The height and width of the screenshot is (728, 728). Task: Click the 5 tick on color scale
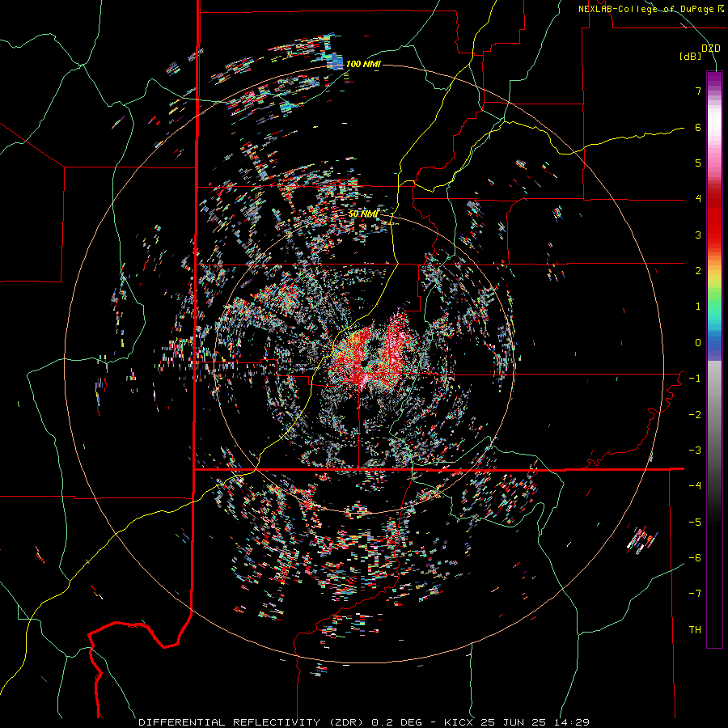698,163
